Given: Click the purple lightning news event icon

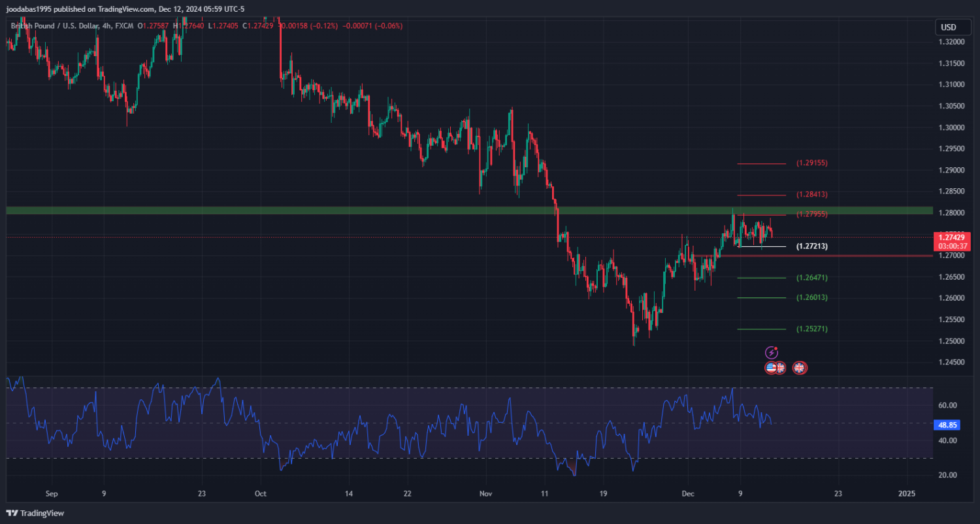Looking at the screenshot, I should (x=772, y=352).
